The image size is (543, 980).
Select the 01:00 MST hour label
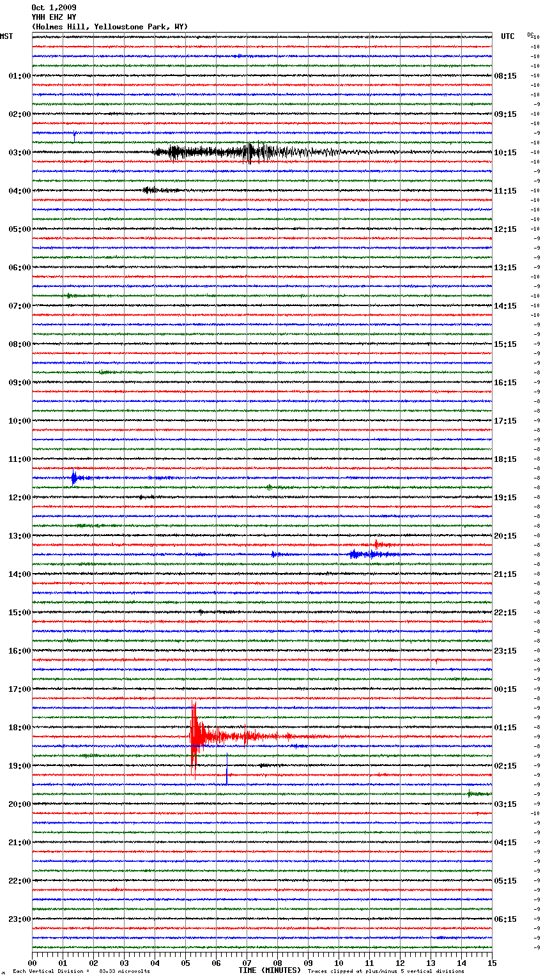(20, 76)
